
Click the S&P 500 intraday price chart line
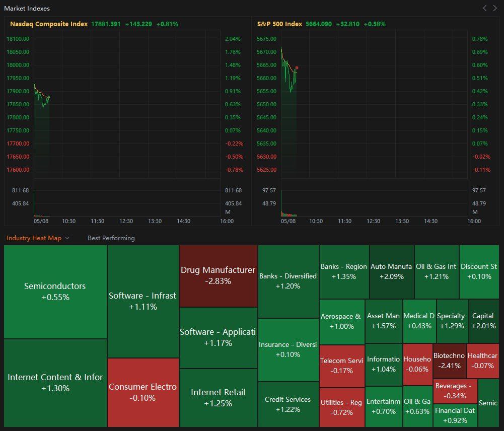289,69
